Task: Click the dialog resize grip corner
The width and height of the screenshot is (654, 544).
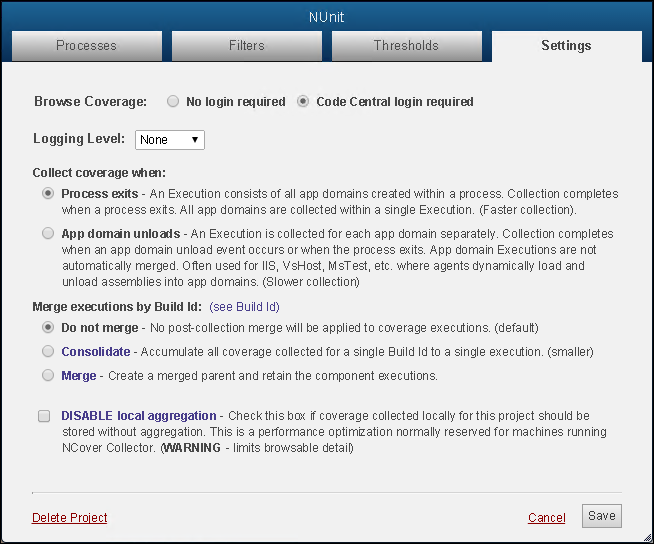Action: 647,538
